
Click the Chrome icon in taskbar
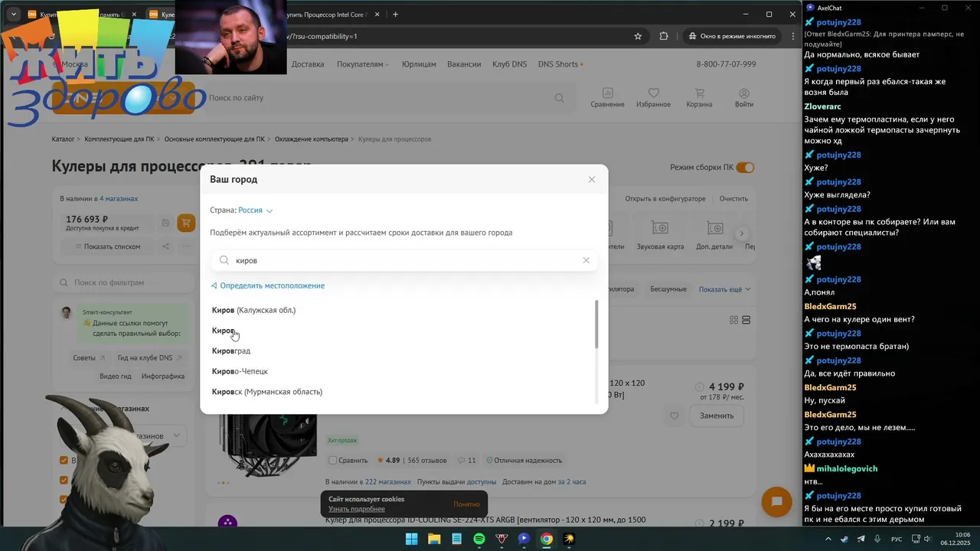pos(546,539)
